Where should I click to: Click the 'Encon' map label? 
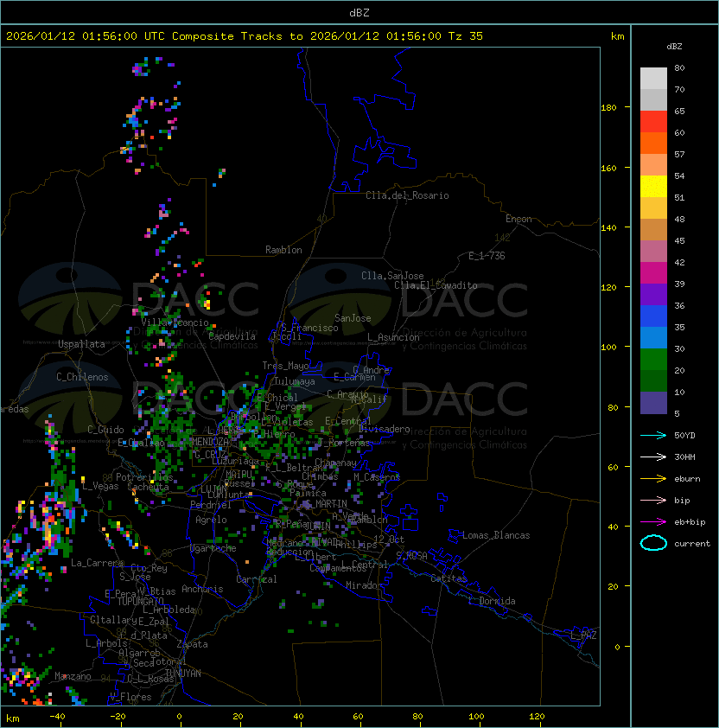(x=519, y=219)
